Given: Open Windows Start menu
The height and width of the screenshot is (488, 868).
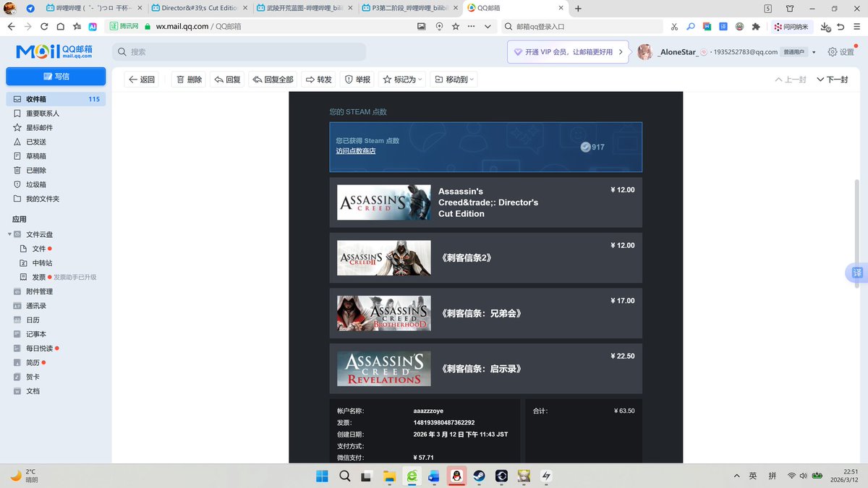Looking at the screenshot, I should 321,476.
